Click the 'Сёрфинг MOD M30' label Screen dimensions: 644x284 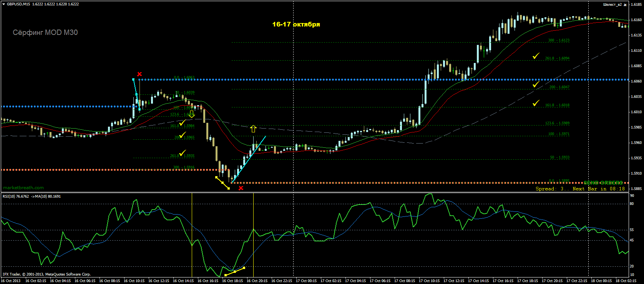pyautogui.click(x=45, y=33)
